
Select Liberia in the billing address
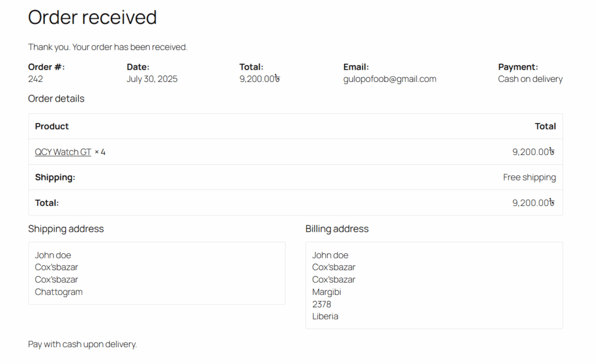click(325, 316)
